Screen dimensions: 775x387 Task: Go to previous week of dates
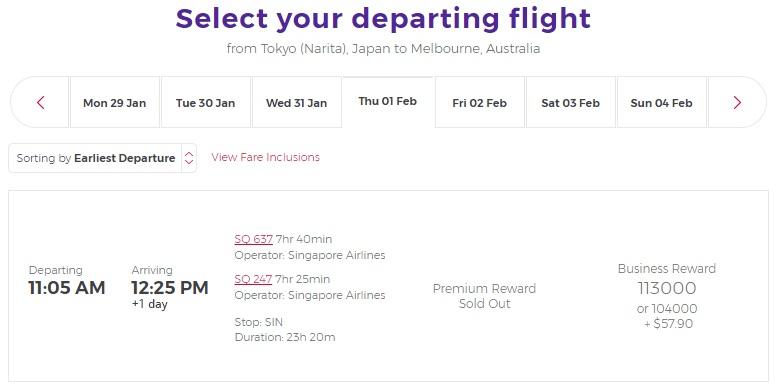click(x=41, y=103)
